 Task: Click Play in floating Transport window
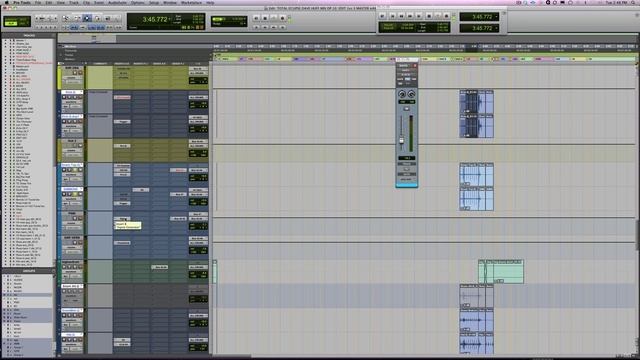pos(438,16)
